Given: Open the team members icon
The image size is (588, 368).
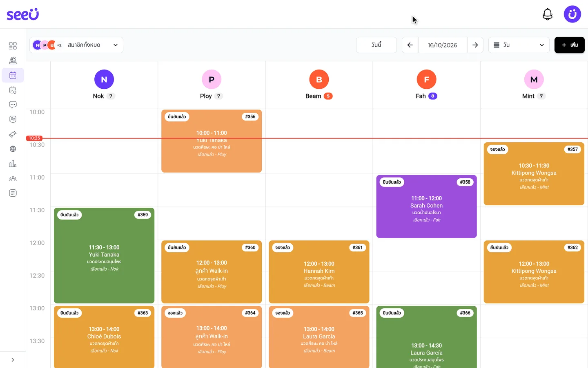Looking at the screenshot, I should (13, 178).
